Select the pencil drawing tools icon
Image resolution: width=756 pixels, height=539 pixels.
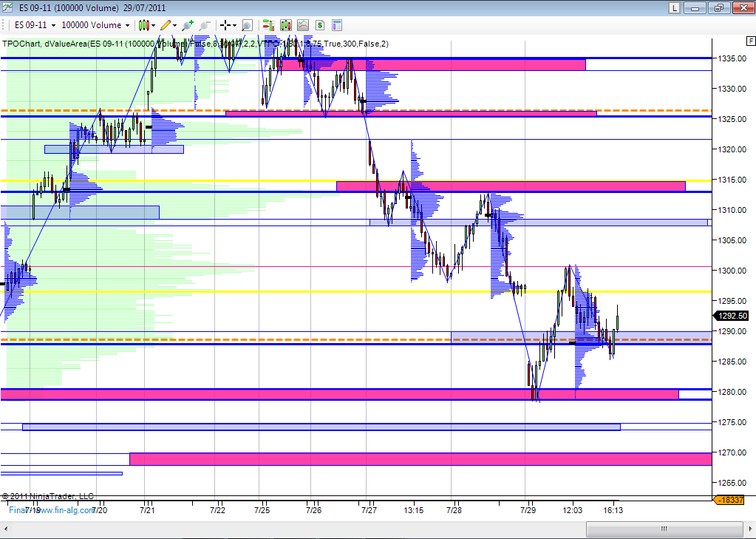coord(166,25)
